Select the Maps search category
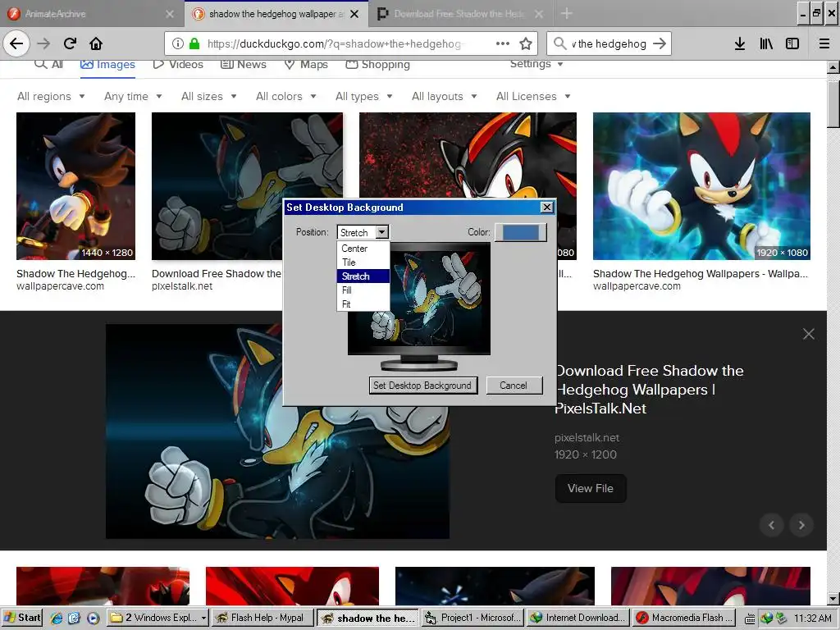Viewport: 840px width, 630px height. (x=306, y=65)
